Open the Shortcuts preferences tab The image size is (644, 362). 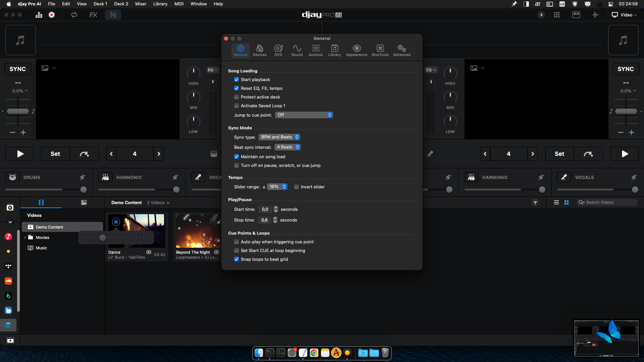tap(380, 50)
